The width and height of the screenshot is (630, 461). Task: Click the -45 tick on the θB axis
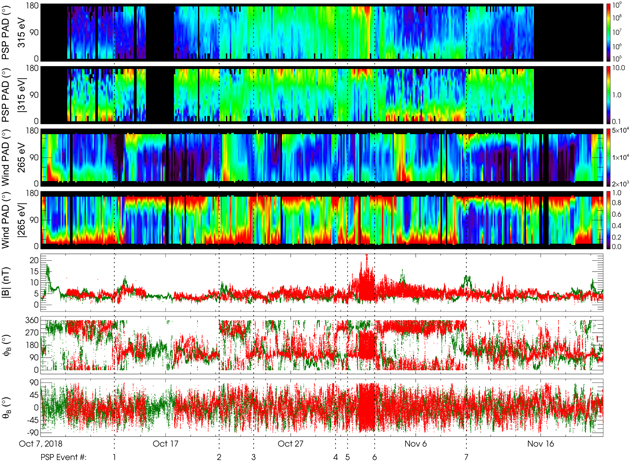click(x=33, y=420)
